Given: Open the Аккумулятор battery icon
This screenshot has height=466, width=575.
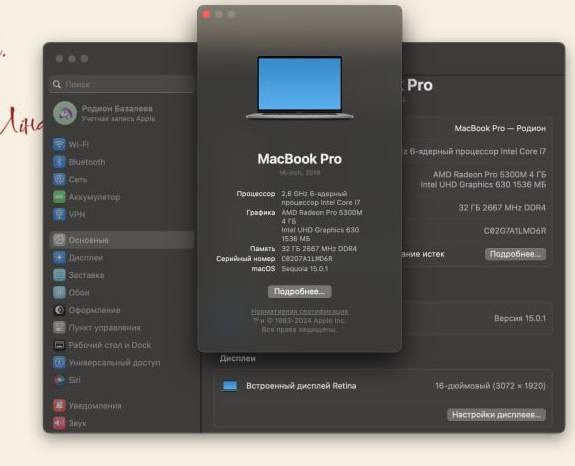Looking at the screenshot, I should click(59, 197).
